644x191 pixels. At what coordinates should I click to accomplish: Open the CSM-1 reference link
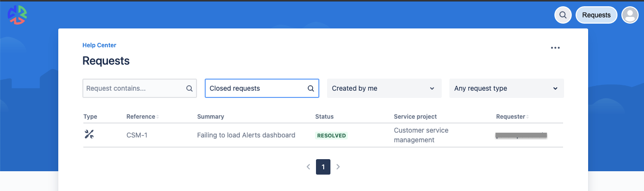point(137,135)
